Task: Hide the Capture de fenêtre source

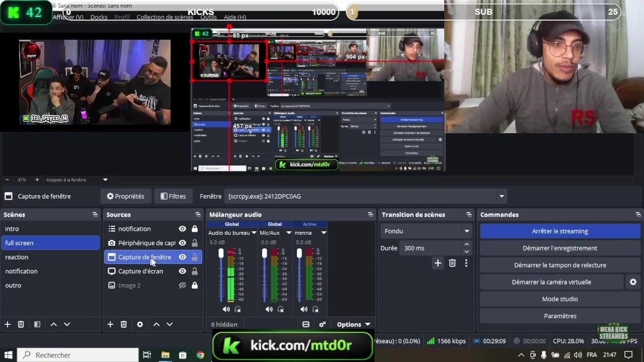Action: pyautogui.click(x=182, y=257)
